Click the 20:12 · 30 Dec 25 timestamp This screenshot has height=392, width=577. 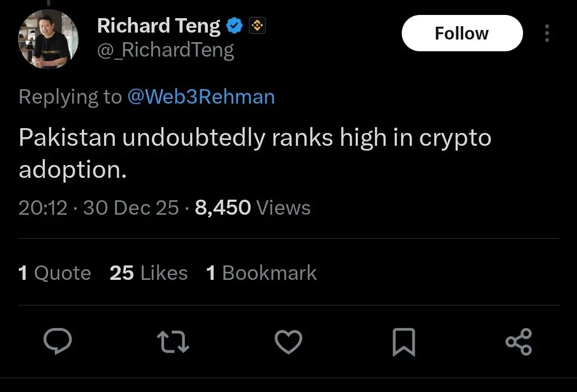click(99, 208)
